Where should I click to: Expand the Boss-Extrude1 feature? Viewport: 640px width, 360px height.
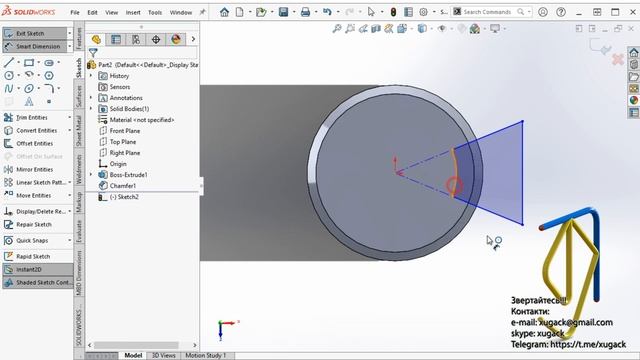click(x=91, y=175)
